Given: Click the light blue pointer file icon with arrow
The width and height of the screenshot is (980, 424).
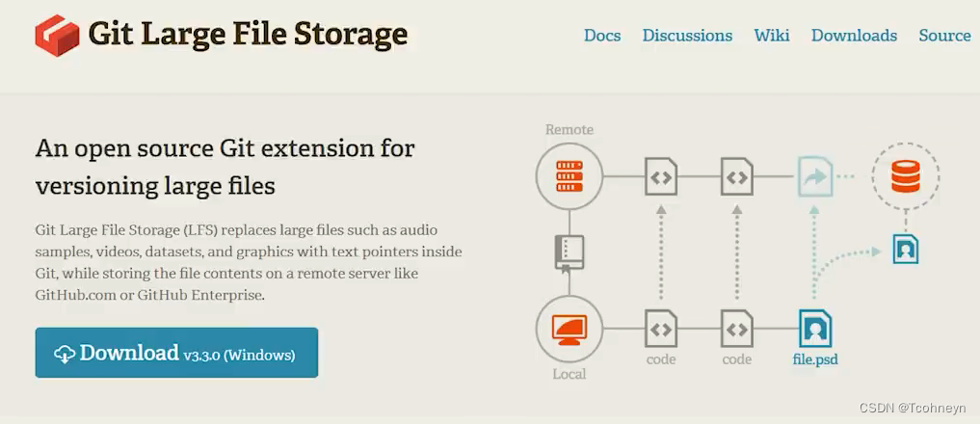Looking at the screenshot, I should [815, 176].
